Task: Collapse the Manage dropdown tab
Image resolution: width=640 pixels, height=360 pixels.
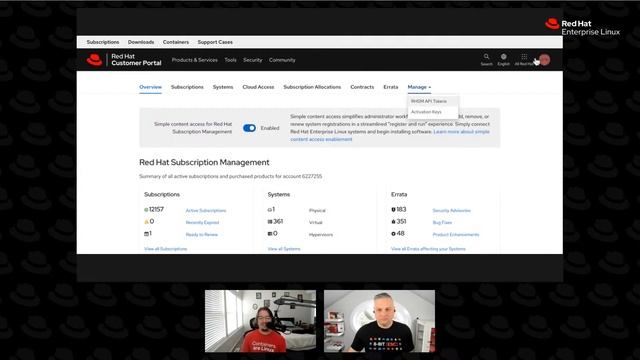Action: click(x=419, y=87)
